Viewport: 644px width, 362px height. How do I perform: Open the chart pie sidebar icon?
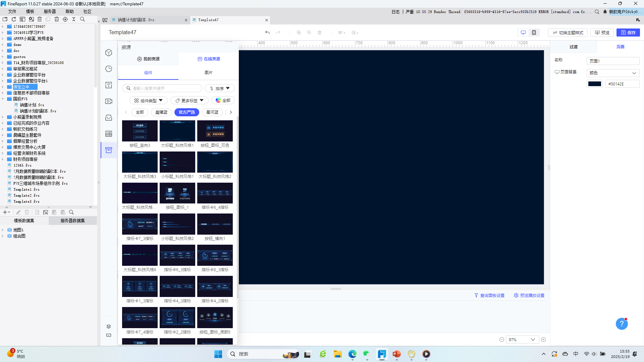pyautogui.click(x=109, y=69)
